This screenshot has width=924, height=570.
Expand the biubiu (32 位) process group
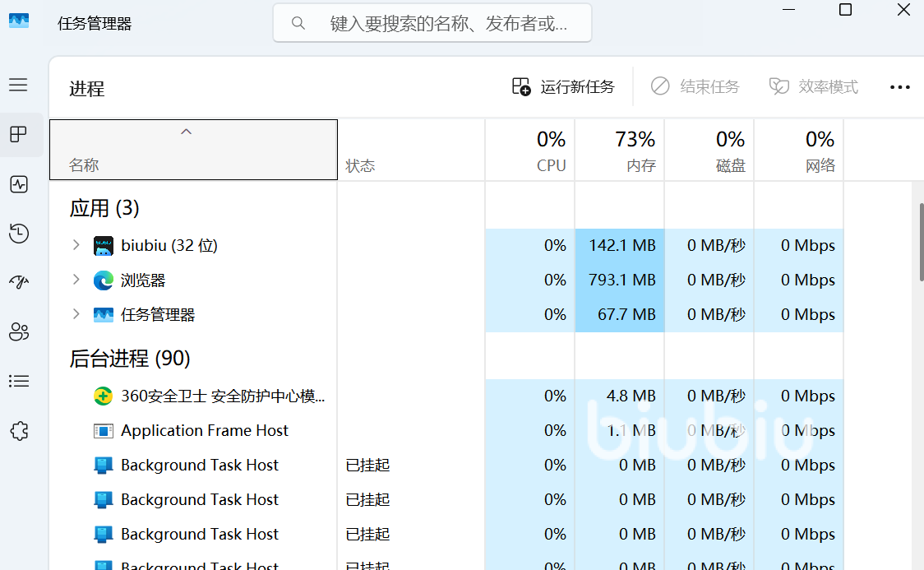coord(76,245)
